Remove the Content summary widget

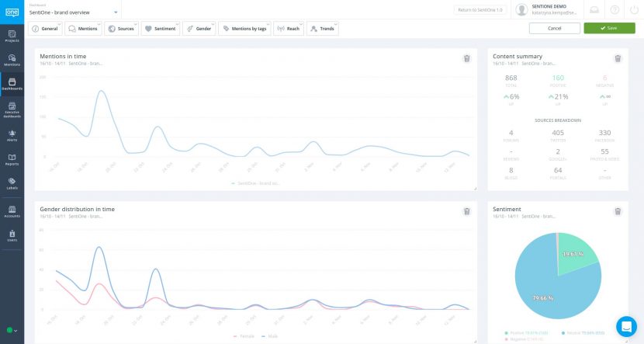[x=618, y=58]
